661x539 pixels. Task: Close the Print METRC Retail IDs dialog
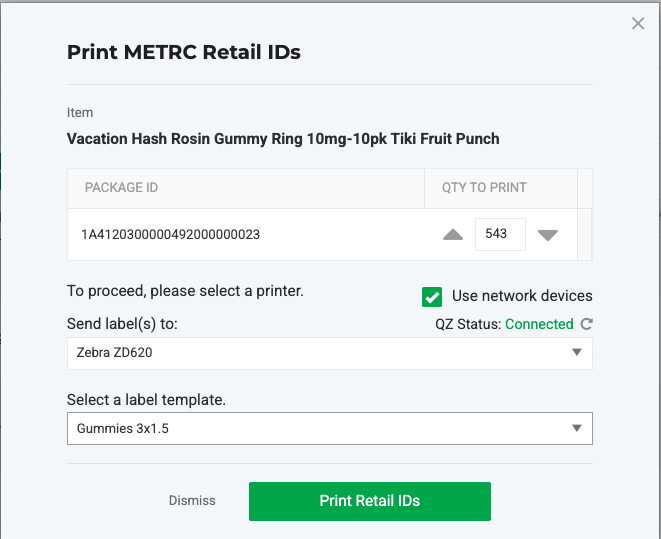[638, 24]
